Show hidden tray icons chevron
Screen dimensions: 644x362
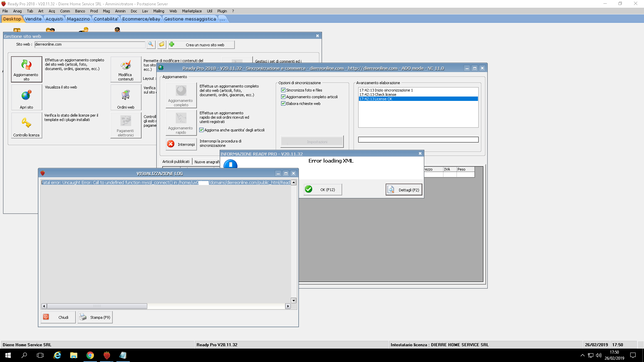pos(582,355)
